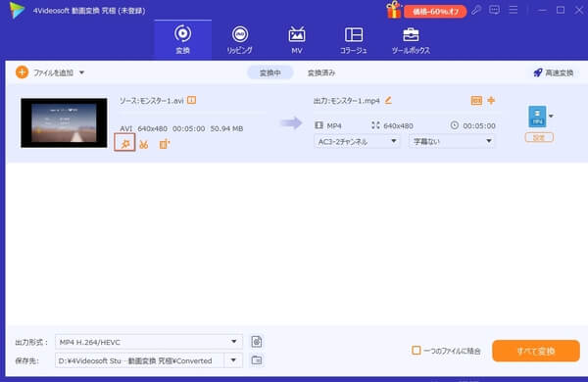This screenshot has width=588, height=382.
Task: Click the source size 50.94 MB text
Action: [226, 128]
